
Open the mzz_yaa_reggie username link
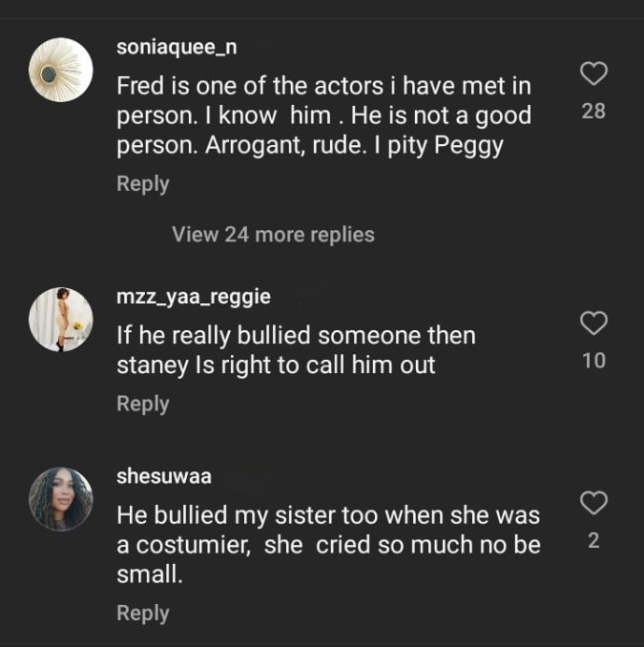click(193, 297)
